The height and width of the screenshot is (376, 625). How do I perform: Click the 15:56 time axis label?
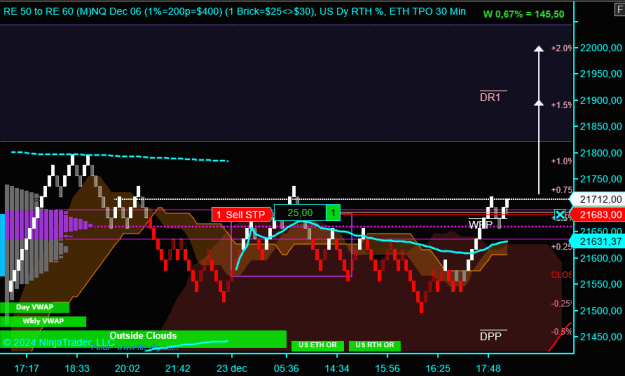point(387,368)
